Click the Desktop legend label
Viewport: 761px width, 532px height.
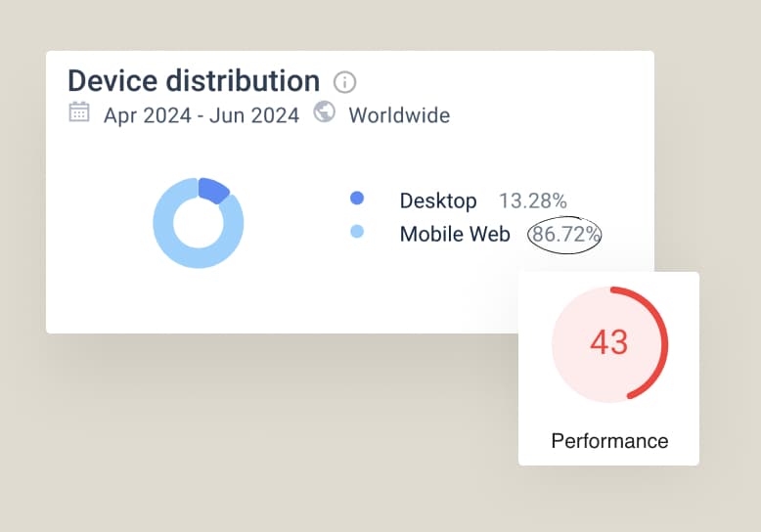(438, 201)
